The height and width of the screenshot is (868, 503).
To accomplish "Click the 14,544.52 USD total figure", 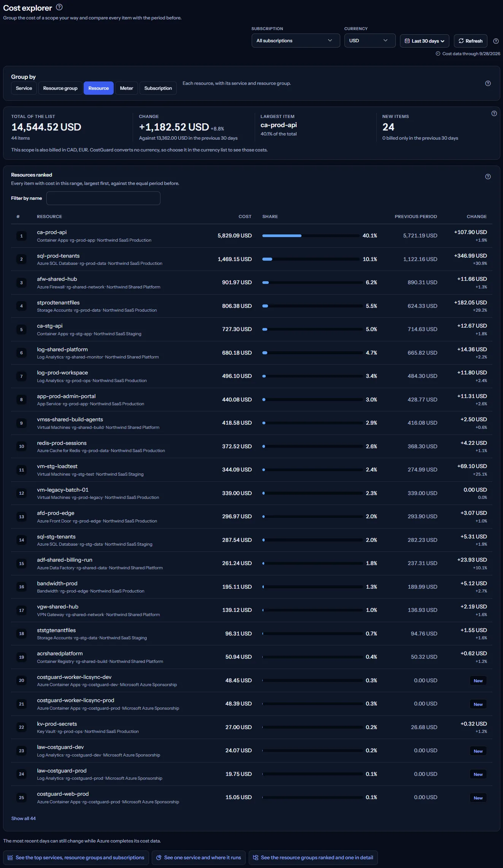I will 46,127.
